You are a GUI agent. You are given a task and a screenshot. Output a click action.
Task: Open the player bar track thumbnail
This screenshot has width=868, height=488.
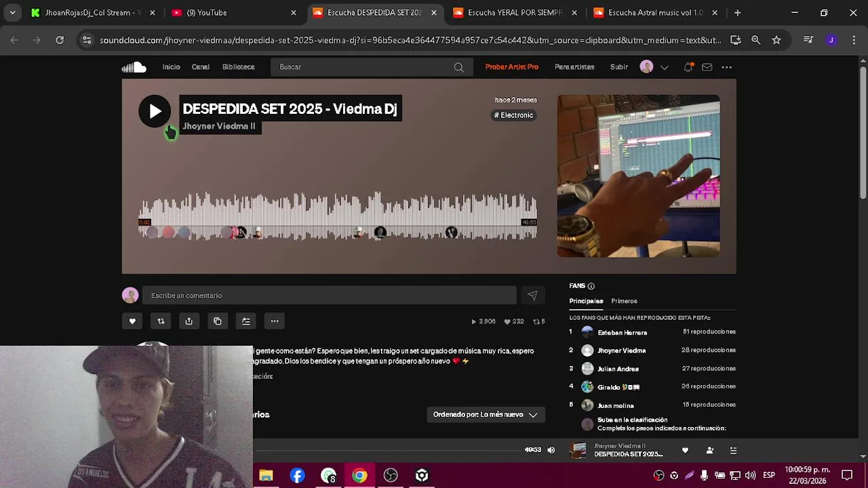tap(578, 450)
